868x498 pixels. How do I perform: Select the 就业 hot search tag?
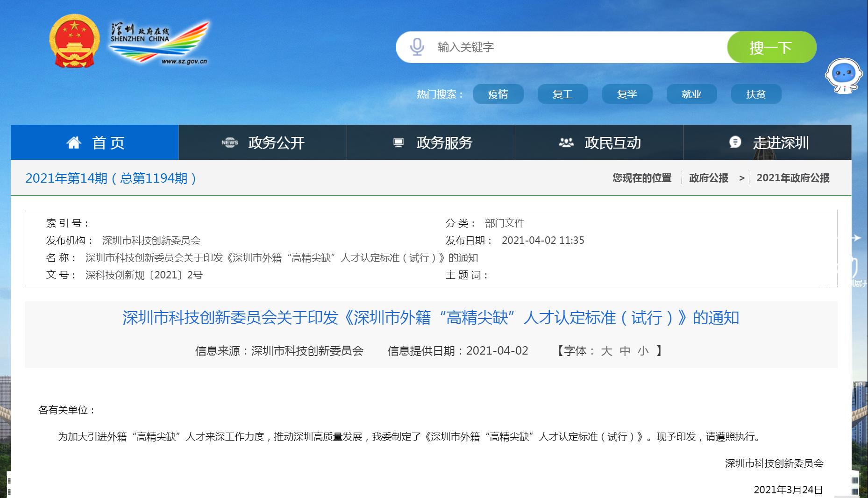tap(691, 94)
